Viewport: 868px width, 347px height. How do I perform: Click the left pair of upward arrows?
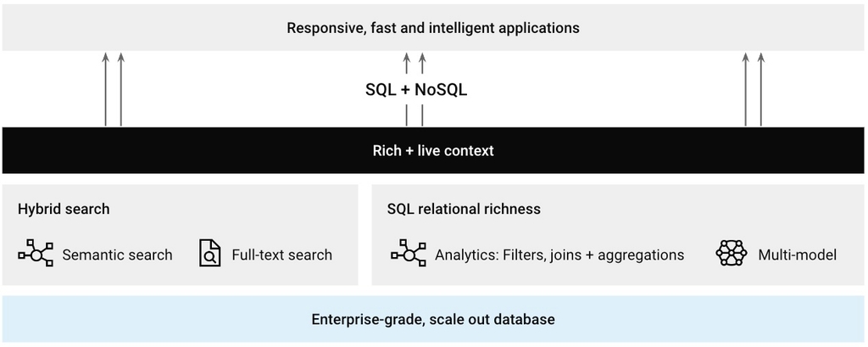coord(114,89)
